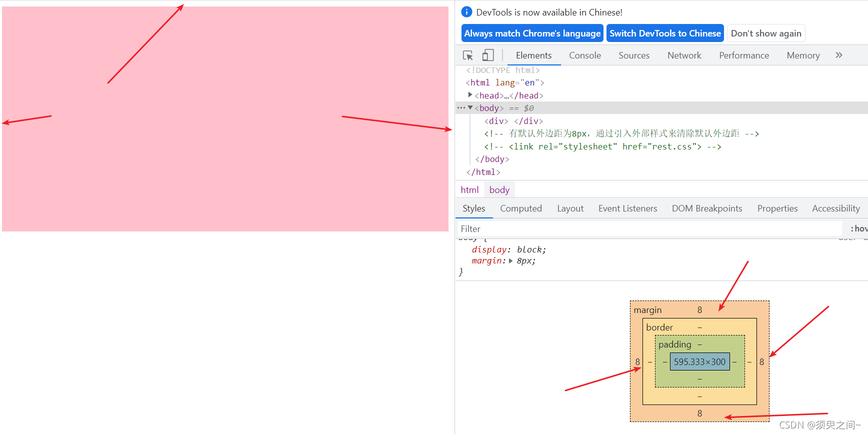The height and width of the screenshot is (434, 868).
Task: Select html in the breadcrumb bar
Action: click(x=469, y=190)
